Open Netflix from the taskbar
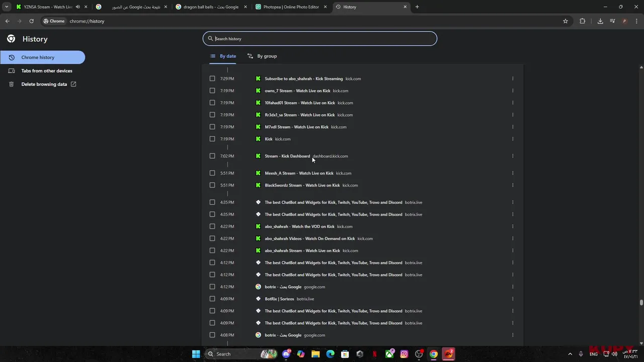 [x=374, y=354]
